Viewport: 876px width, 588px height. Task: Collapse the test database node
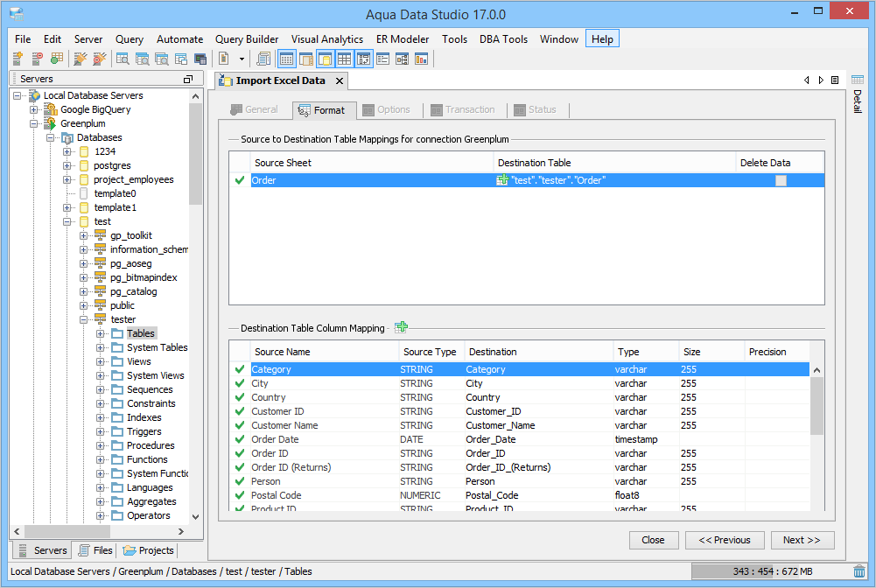[67, 221]
